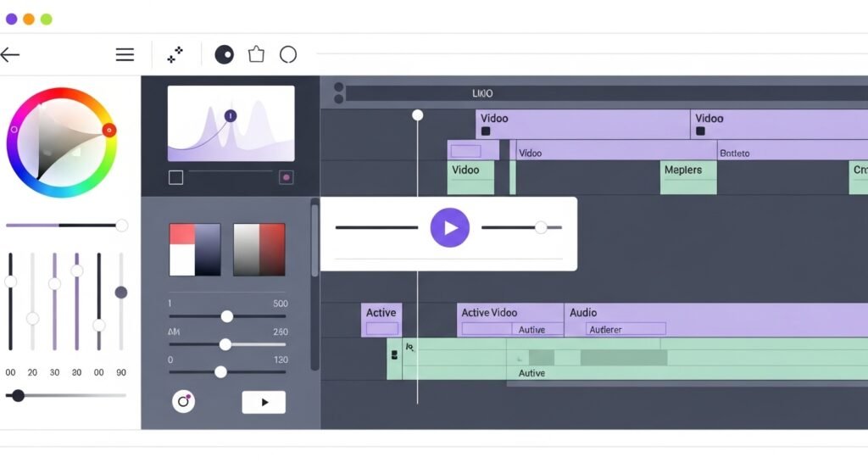
Task: Click the volume slider knob in playback popup
Action: pyautogui.click(x=540, y=227)
